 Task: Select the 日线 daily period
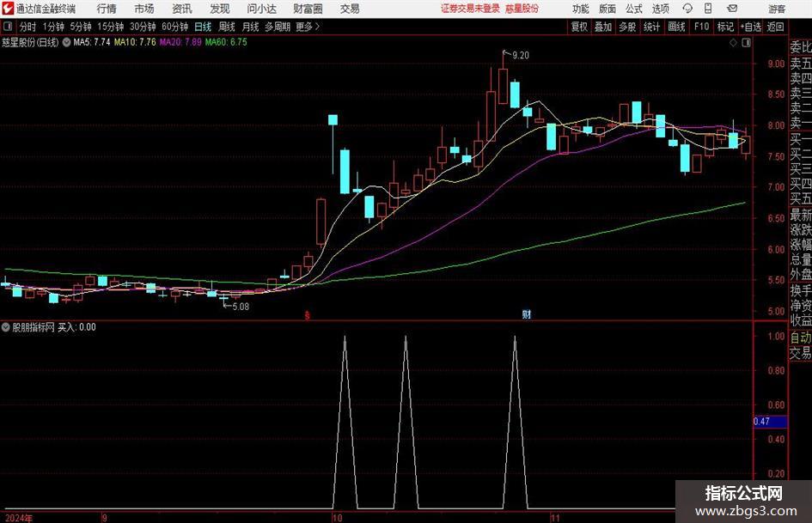coord(203,27)
